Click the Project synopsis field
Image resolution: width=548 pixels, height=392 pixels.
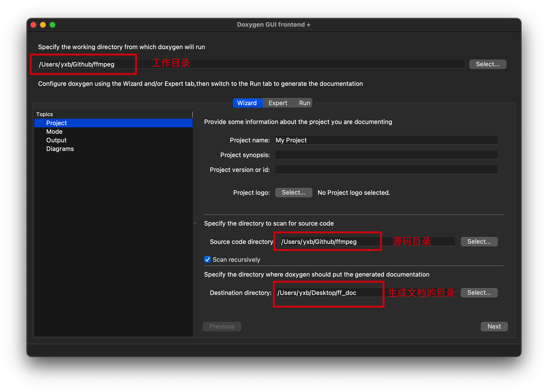coord(386,155)
